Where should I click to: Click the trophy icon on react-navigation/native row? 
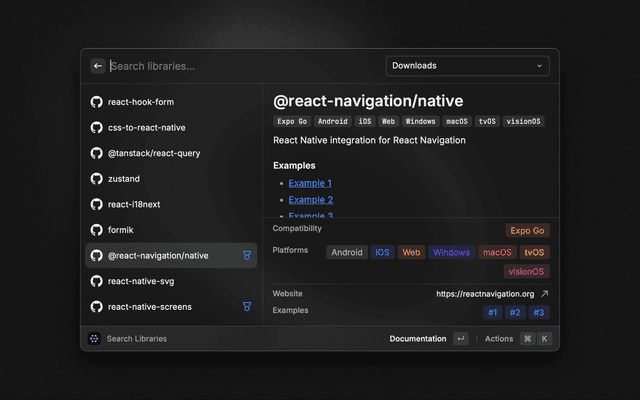pos(246,256)
